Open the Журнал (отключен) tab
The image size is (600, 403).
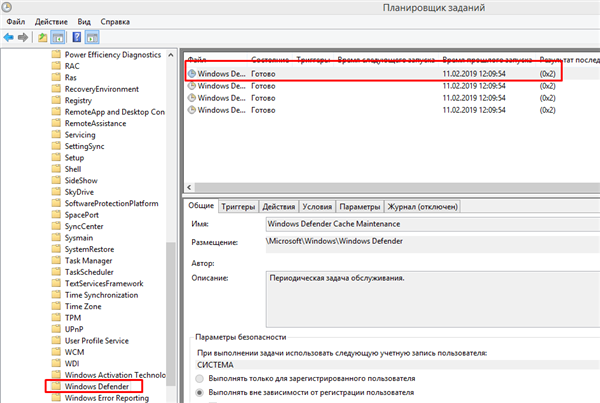(x=422, y=207)
